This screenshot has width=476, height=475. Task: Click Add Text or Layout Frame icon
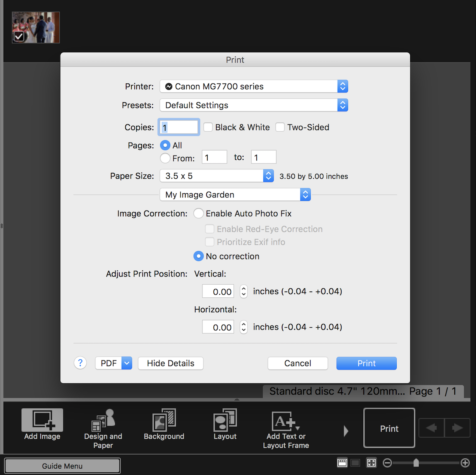tap(286, 422)
